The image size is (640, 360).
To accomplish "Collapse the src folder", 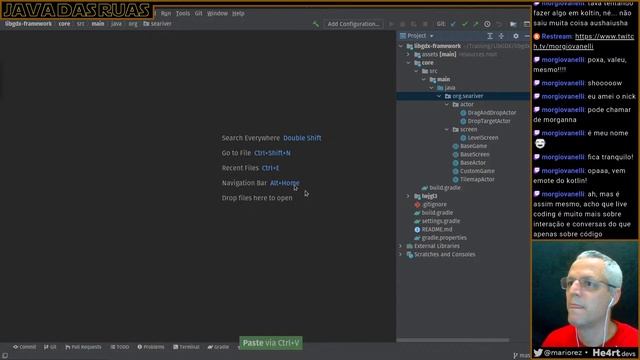I will (416, 71).
